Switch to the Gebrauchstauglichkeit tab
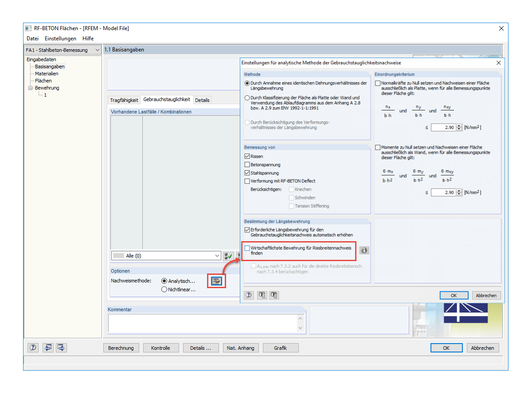This screenshot has width=532, height=399. tap(167, 100)
